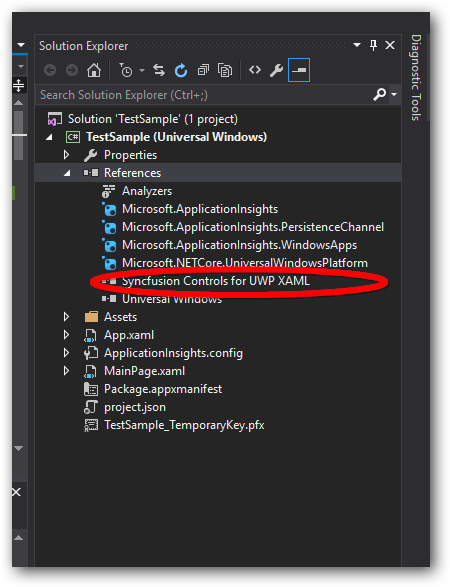The width and height of the screenshot is (450, 587).
Task: Click the C# project icon
Action: tap(73, 137)
